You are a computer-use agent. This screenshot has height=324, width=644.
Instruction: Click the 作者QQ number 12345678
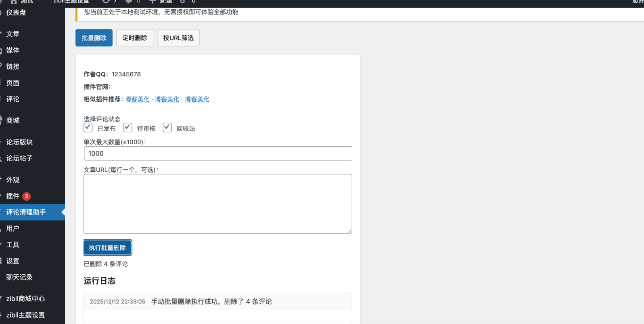(x=126, y=74)
